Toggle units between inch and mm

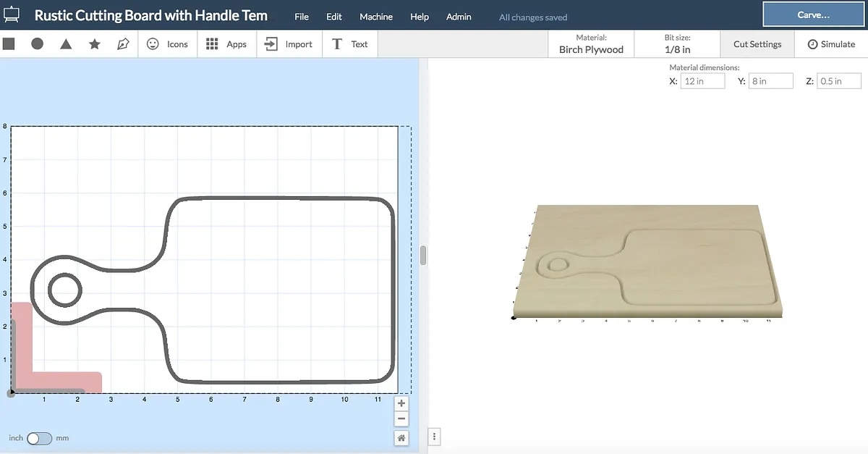coord(39,439)
